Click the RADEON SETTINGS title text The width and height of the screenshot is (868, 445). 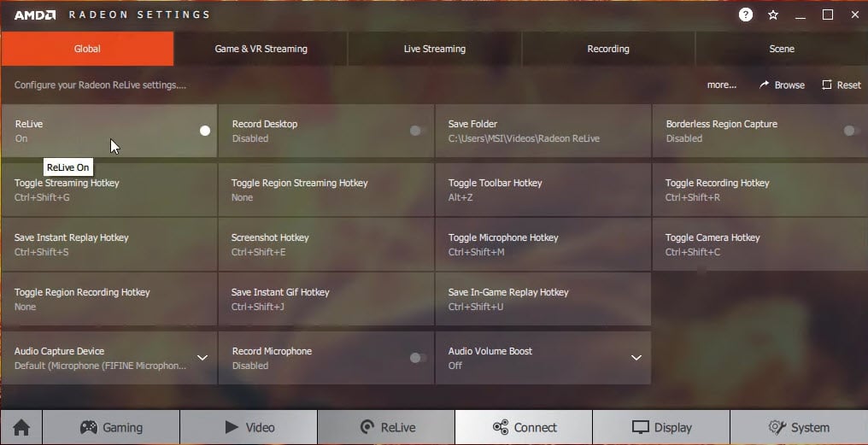pyautogui.click(x=139, y=15)
